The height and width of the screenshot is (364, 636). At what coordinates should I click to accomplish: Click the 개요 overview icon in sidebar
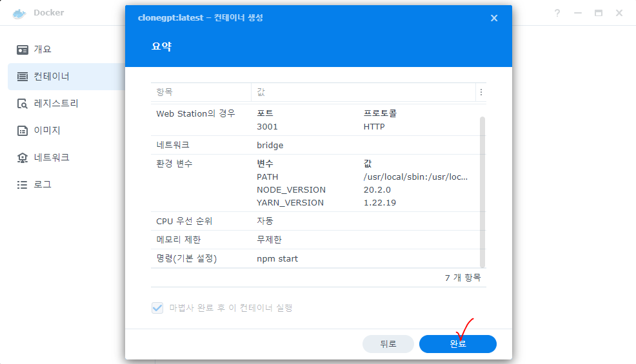23,50
